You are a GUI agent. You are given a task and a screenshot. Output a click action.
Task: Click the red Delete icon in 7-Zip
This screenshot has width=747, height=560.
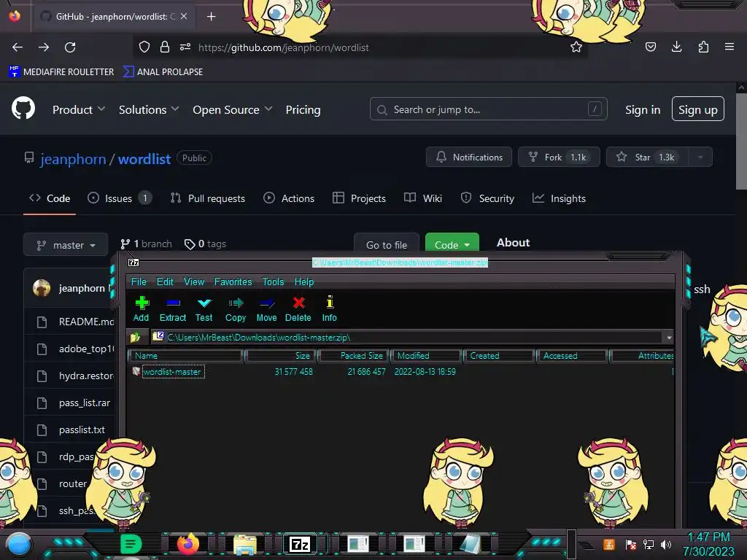coord(298,308)
